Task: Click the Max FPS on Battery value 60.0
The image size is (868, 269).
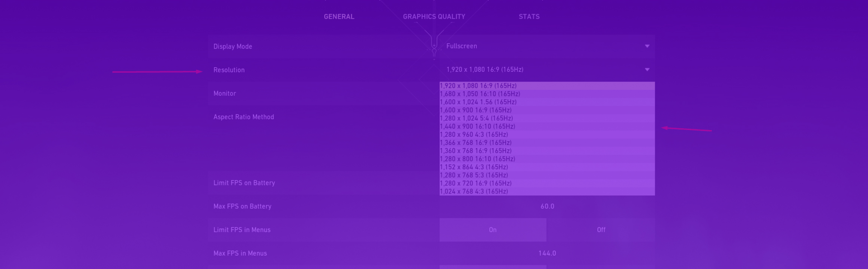Action: pos(547,206)
